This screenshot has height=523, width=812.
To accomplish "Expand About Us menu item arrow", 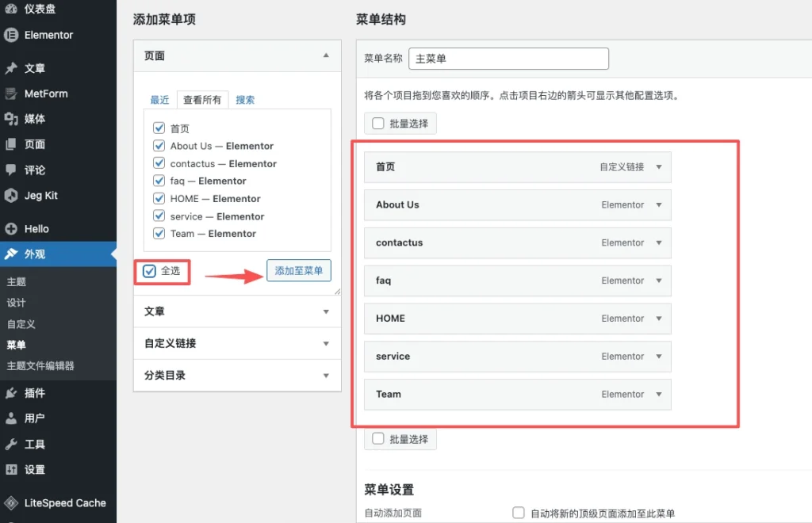I will tap(659, 205).
